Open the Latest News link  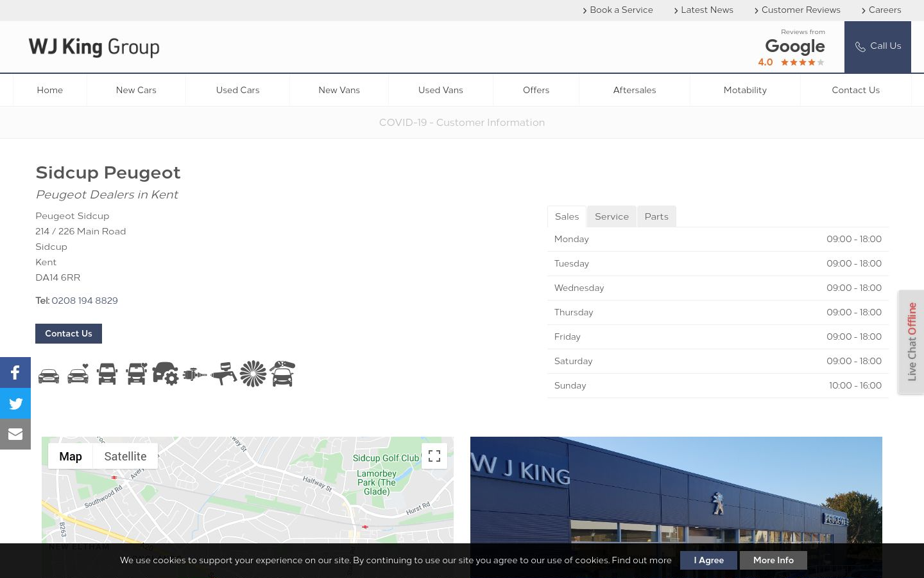tap(703, 10)
